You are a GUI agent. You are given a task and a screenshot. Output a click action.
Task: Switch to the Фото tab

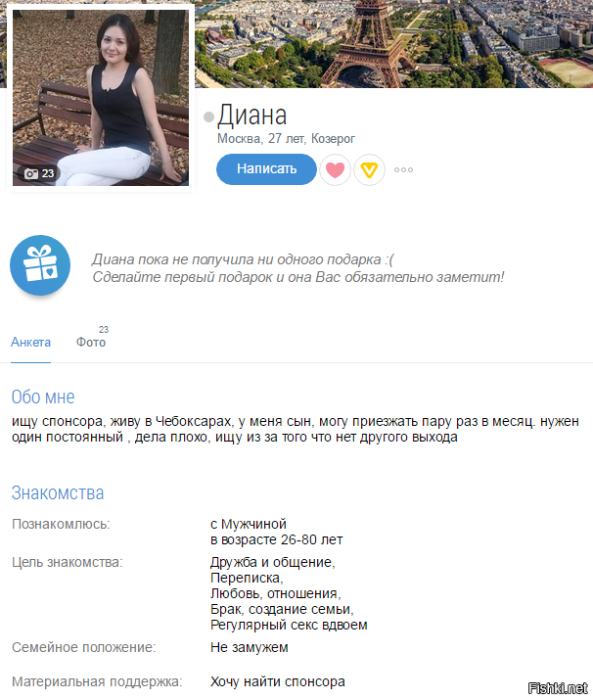tap(91, 342)
